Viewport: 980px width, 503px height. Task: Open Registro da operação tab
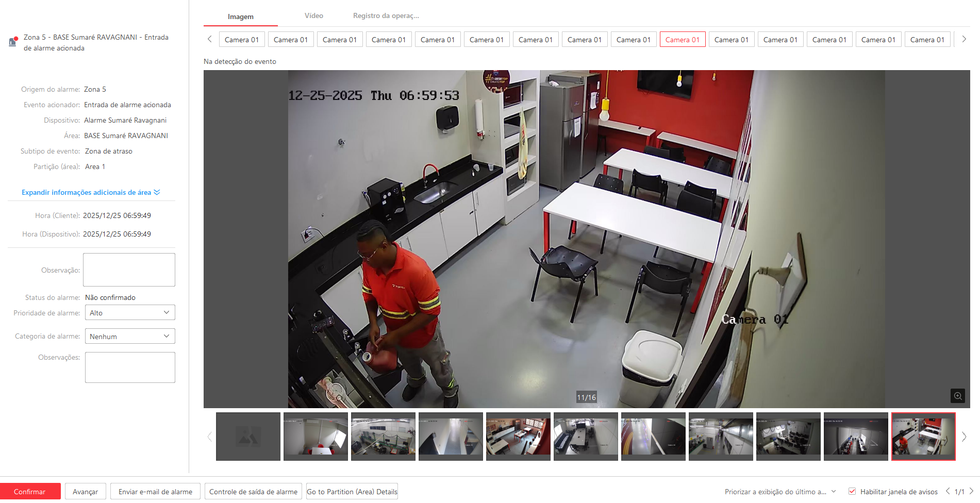[x=386, y=16]
